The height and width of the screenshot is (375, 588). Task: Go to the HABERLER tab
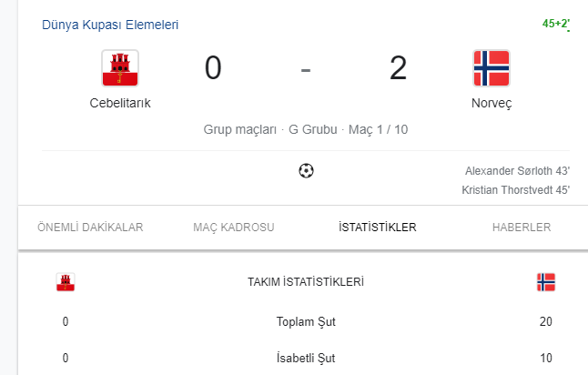522,228
